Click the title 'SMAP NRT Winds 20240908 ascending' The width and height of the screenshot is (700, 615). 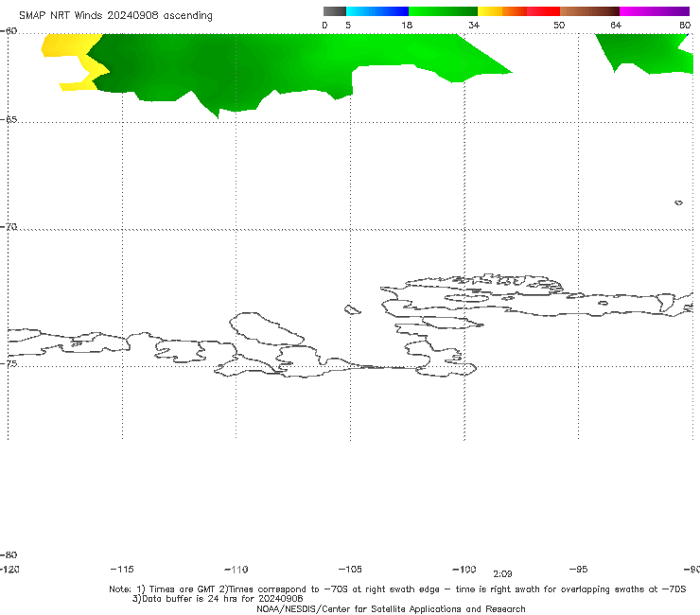115,16
